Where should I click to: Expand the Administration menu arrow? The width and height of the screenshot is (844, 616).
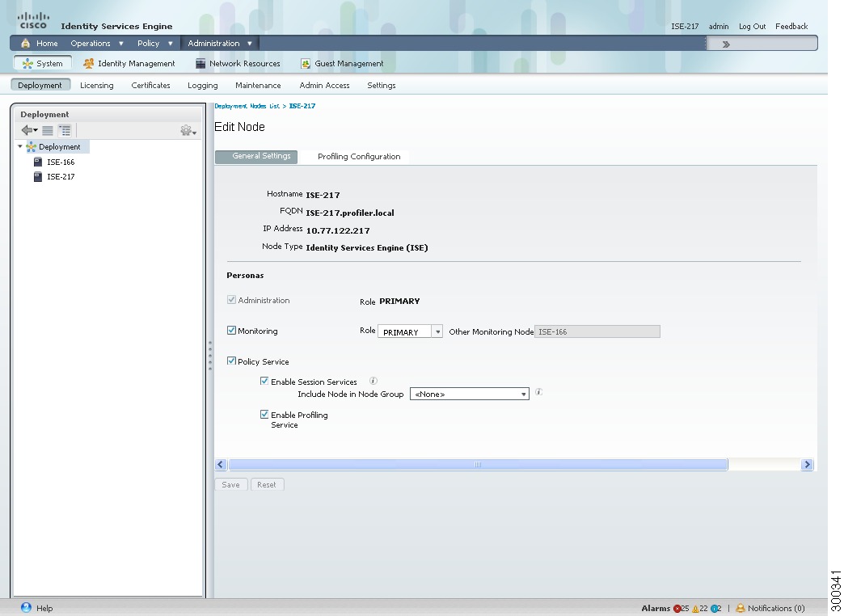click(x=250, y=44)
